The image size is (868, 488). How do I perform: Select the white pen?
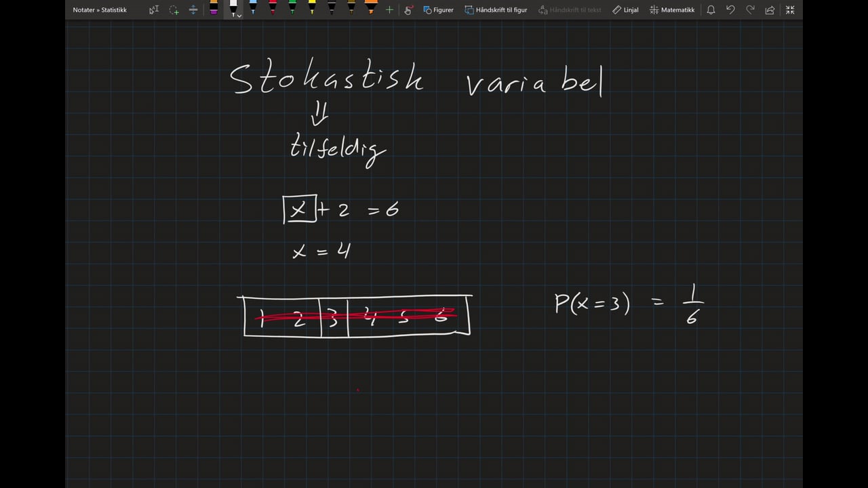pos(233,8)
